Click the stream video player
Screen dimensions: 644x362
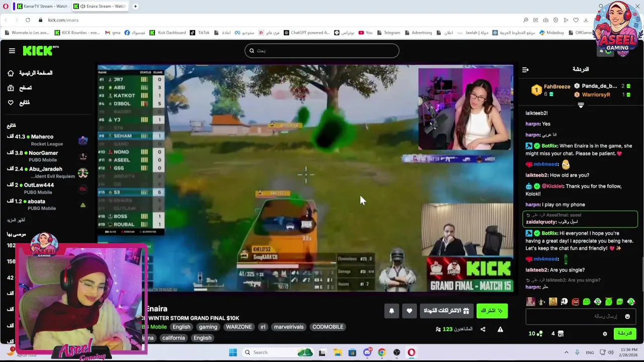coord(305,178)
